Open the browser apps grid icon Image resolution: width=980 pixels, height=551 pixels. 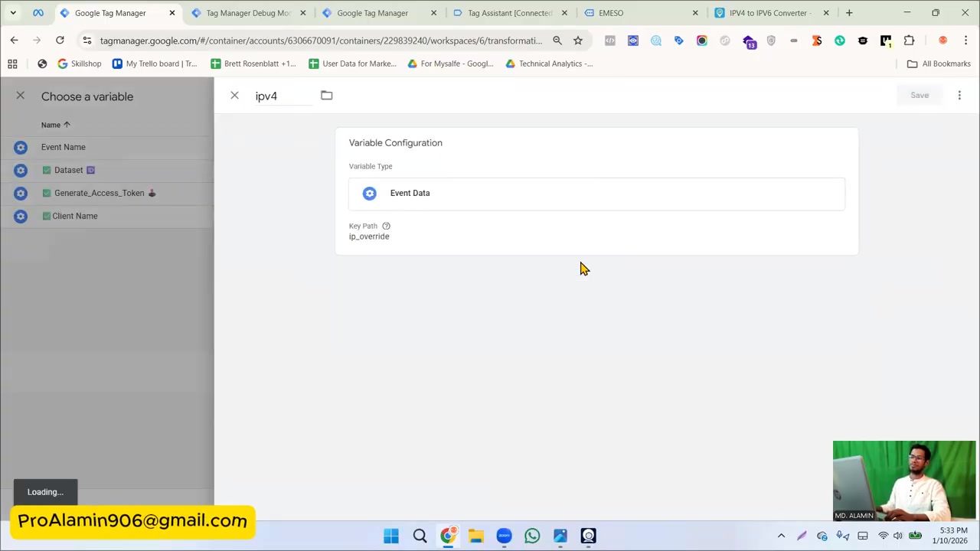(13, 64)
